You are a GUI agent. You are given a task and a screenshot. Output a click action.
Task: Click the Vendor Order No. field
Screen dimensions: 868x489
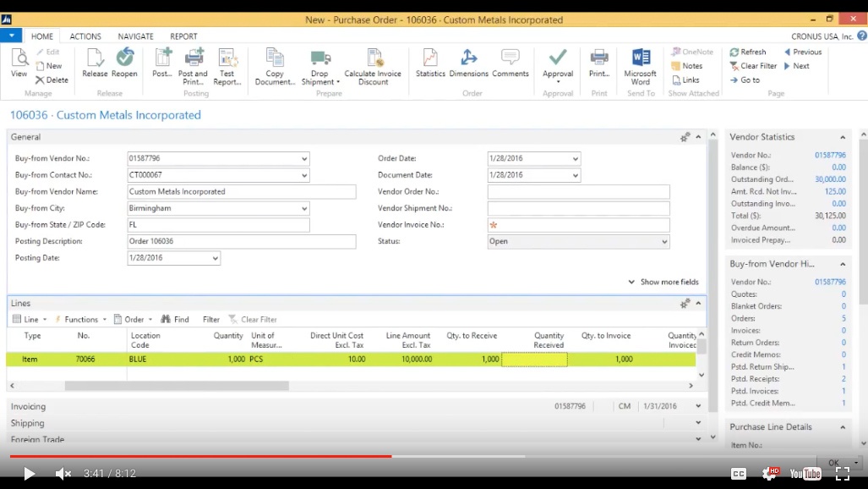578,192
